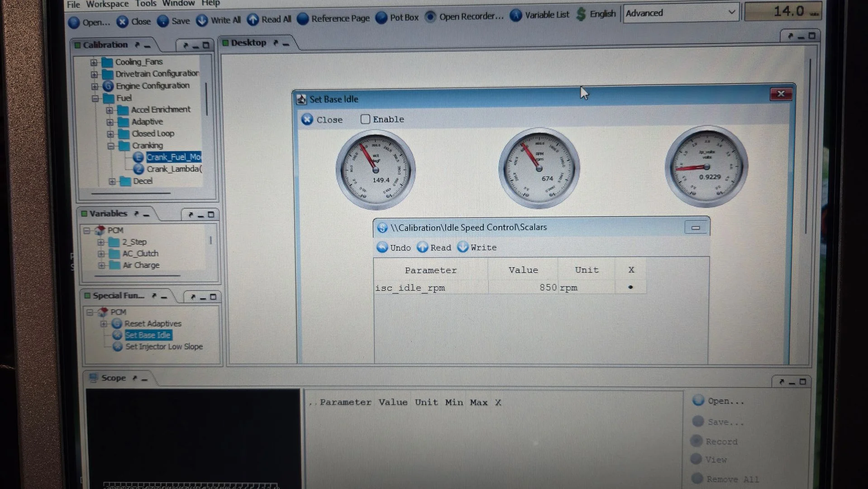Click the Read All toolbar icon

253,19
